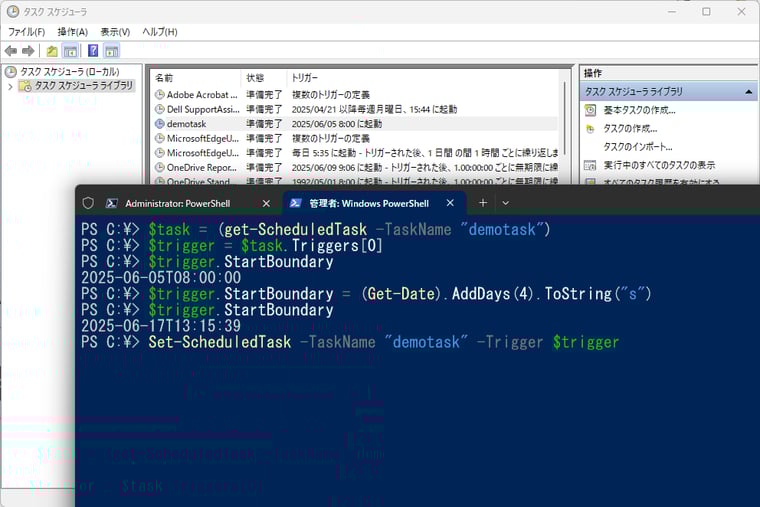Click the Back arrow toolbar icon
This screenshot has height=507, width=760.
click(11, 50)
